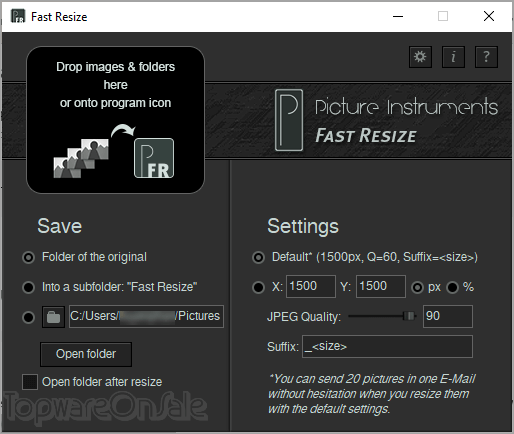Click the PFR program icon in drop area
This screenshot has width=514, height=434.
154,158
